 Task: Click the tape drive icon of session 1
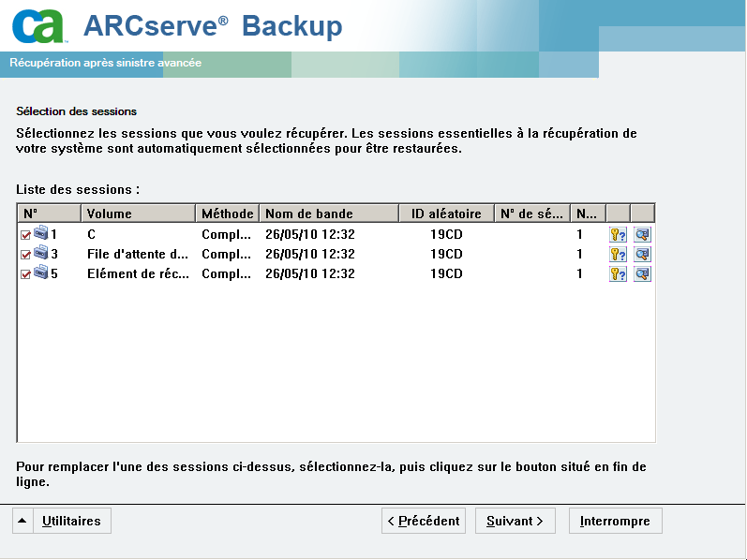tap(41, 232)
